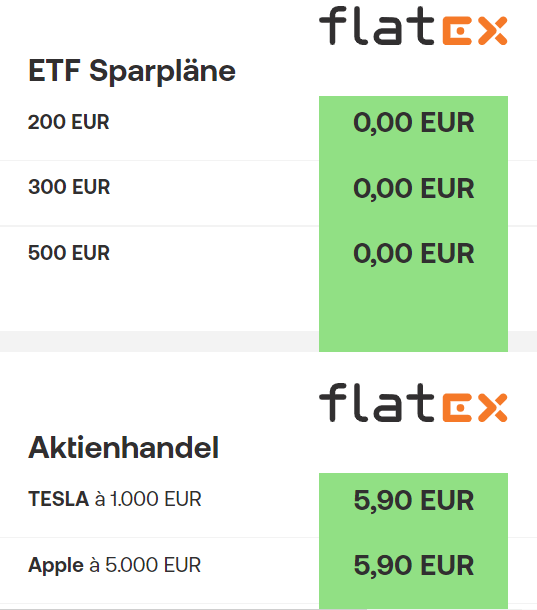The height and width of the screenshot is (610, 537).
Task: Click the 5,90 EUR fee for Apple trade
Action: 414,566
